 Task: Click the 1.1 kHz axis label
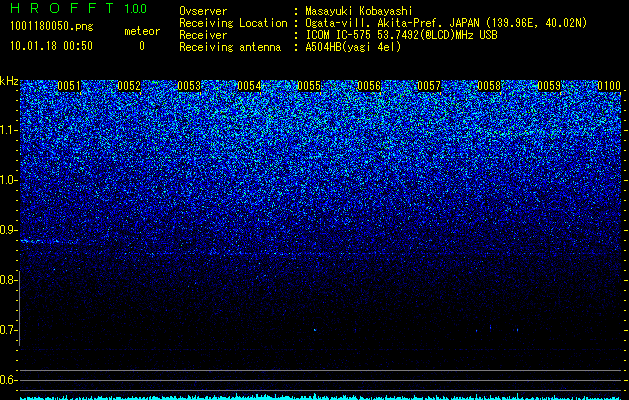point(9,130)
